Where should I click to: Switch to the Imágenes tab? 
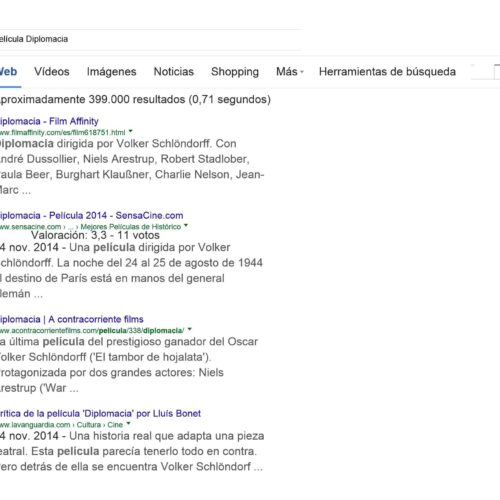[111, 72]
